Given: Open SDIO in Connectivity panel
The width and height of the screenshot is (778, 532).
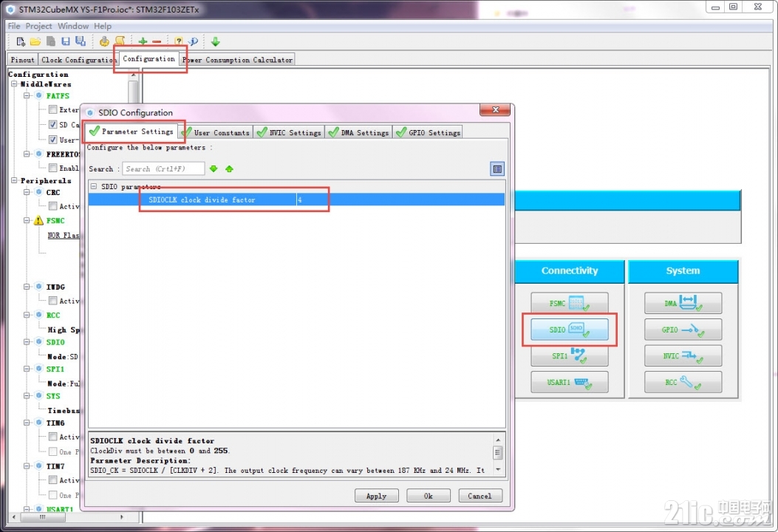Looking at the screenshot, I should click(569, 330).
